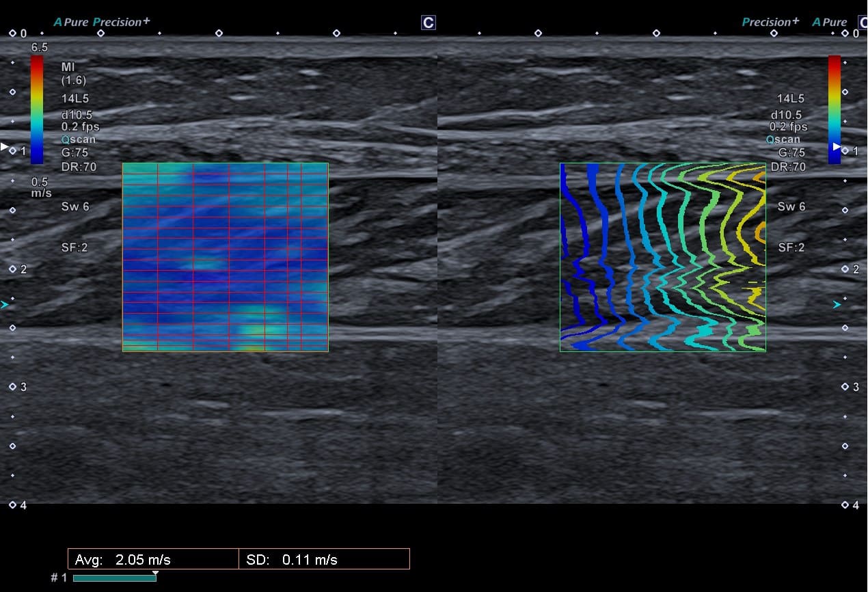
Task: Click the teal #1 progress bar
Action: click(x=114, y=578)
